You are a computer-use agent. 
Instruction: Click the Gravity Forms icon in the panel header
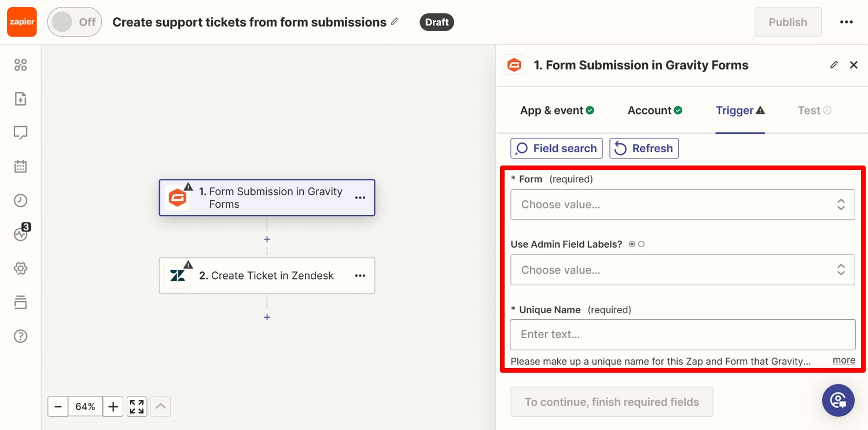(x=514, y=65)
